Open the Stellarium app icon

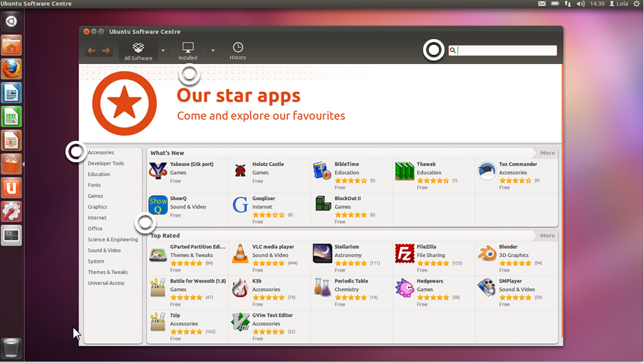tap(323, 253)
